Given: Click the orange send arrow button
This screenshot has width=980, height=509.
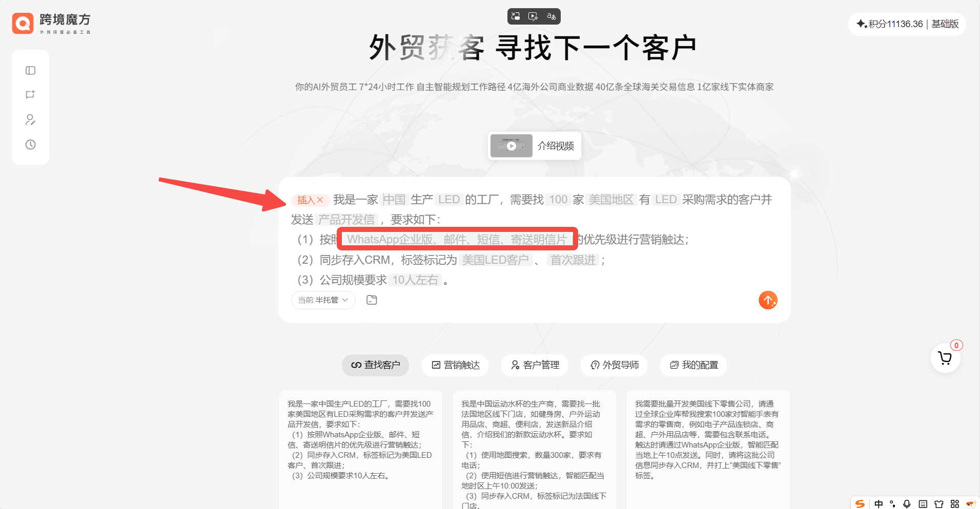Looking at the screenshot, I should point(767,300).
